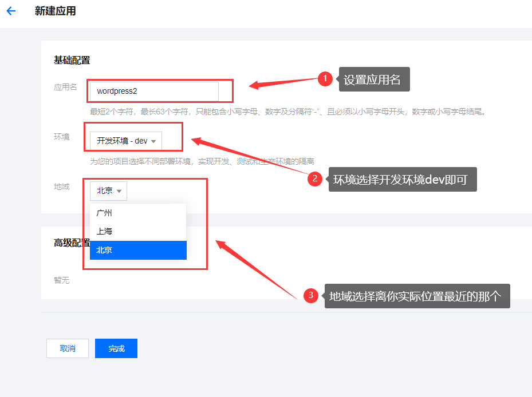Select 广州 from the region list

click(138, 213)
